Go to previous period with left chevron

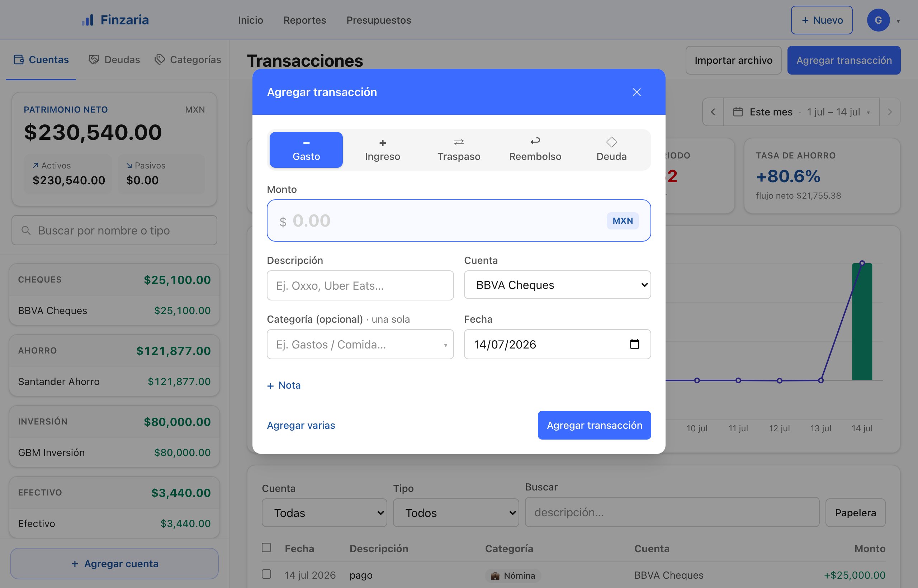pyautogui.click(x=713, y=112)
